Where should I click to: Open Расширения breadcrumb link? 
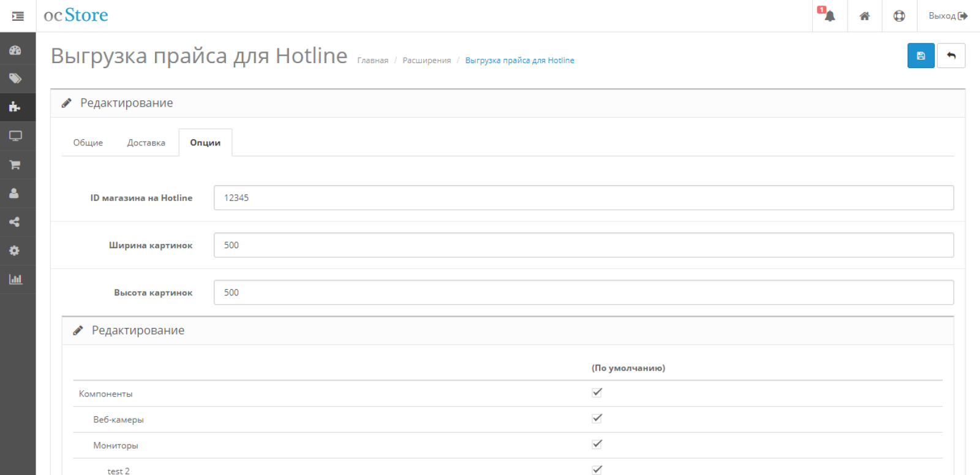tap(426, 61)
